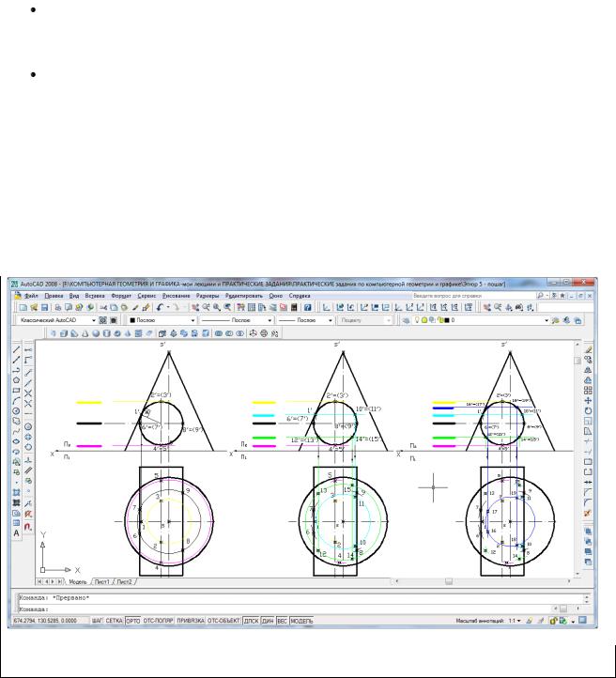Click the Undo arrow icon
616x678 pixels.
point(160,307)
